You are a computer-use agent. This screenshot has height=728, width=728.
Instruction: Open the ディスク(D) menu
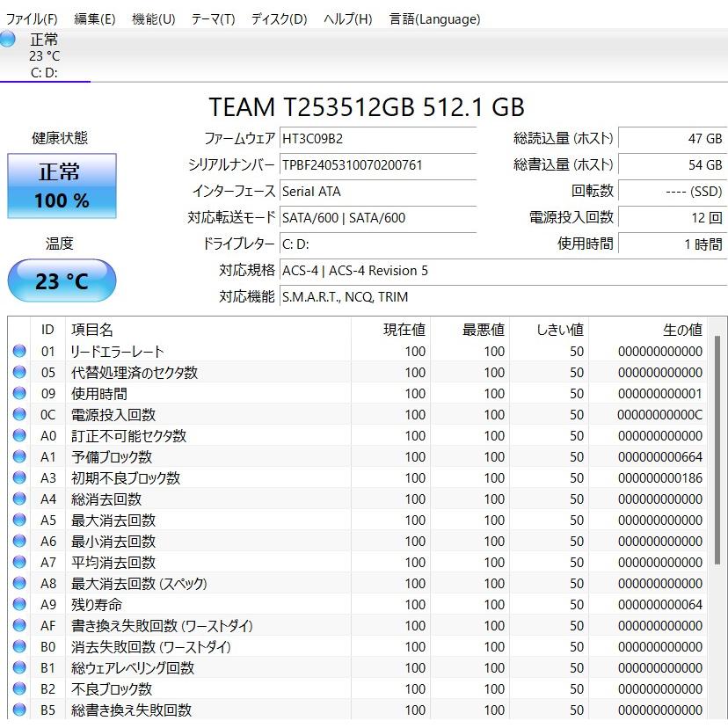click(x=279, y=18)
